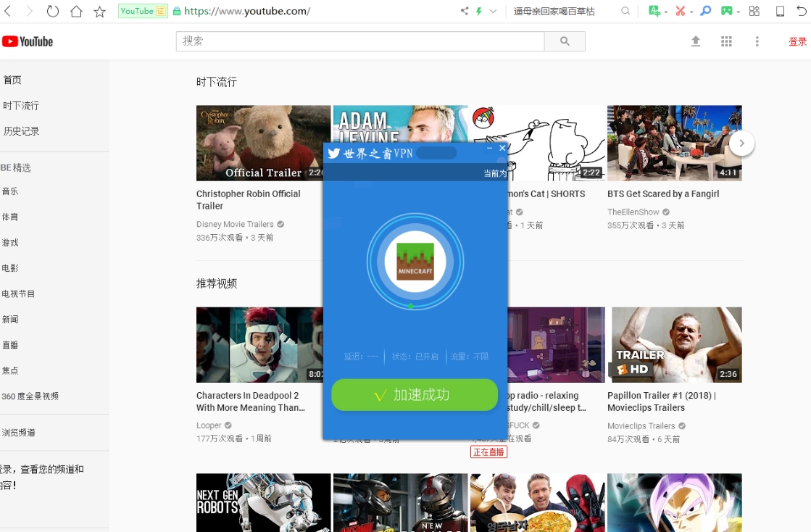Go to the browser home page icon
Viewport: 811px width, 532px height.
pyautogui.click(x=76, y=11)
